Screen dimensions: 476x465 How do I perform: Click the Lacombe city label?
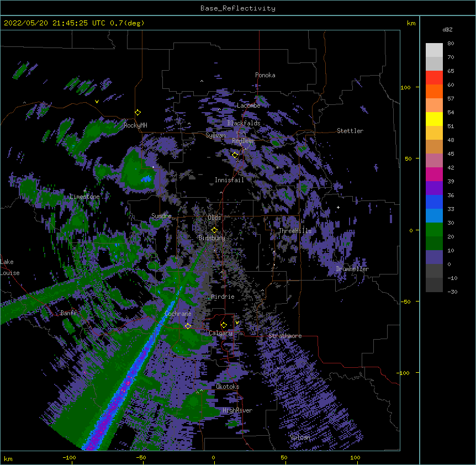(248, 105)
